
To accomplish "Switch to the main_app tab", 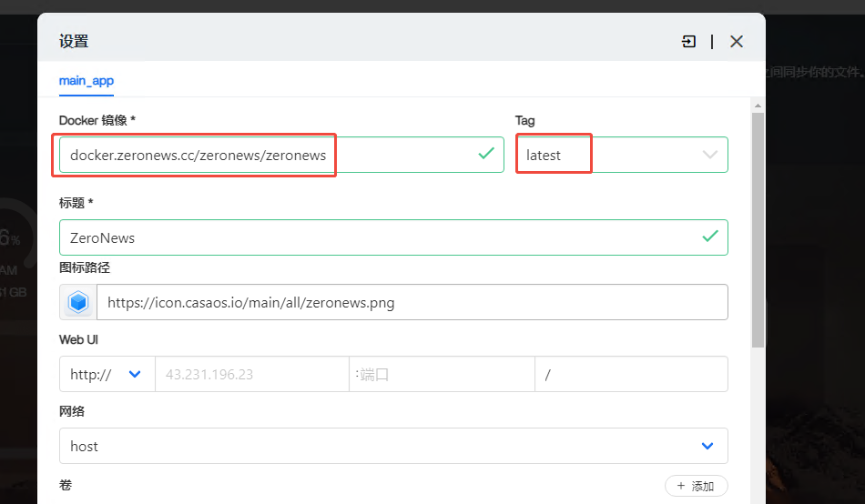I will click(x=86, y=80).
